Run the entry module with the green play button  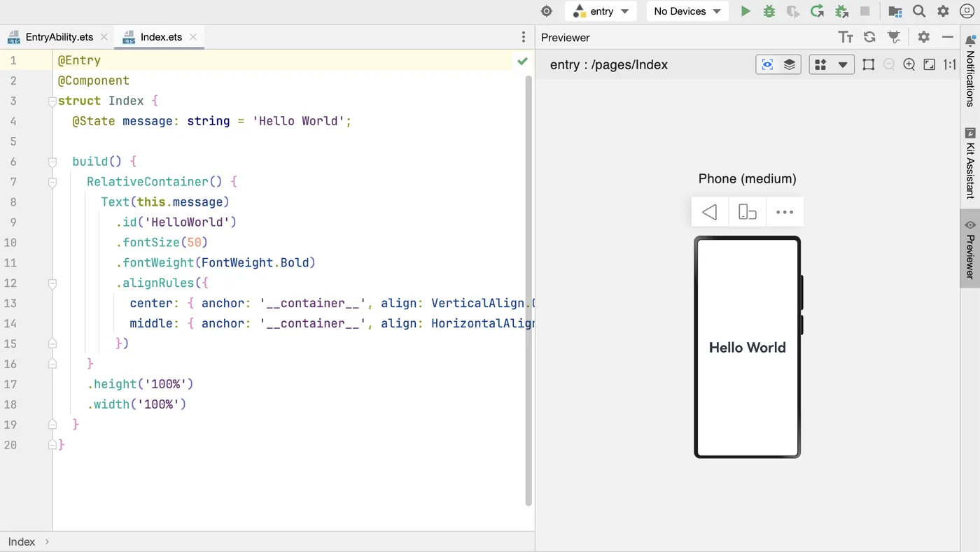point(745,11)
